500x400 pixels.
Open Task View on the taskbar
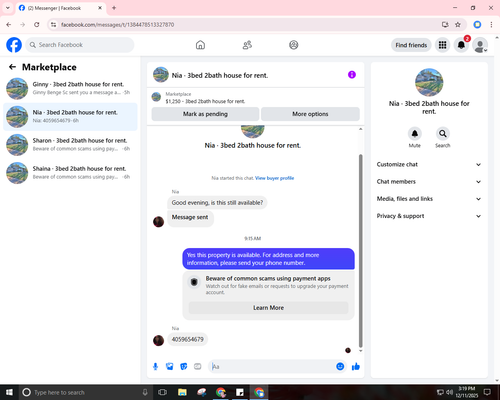coord(163,392)
